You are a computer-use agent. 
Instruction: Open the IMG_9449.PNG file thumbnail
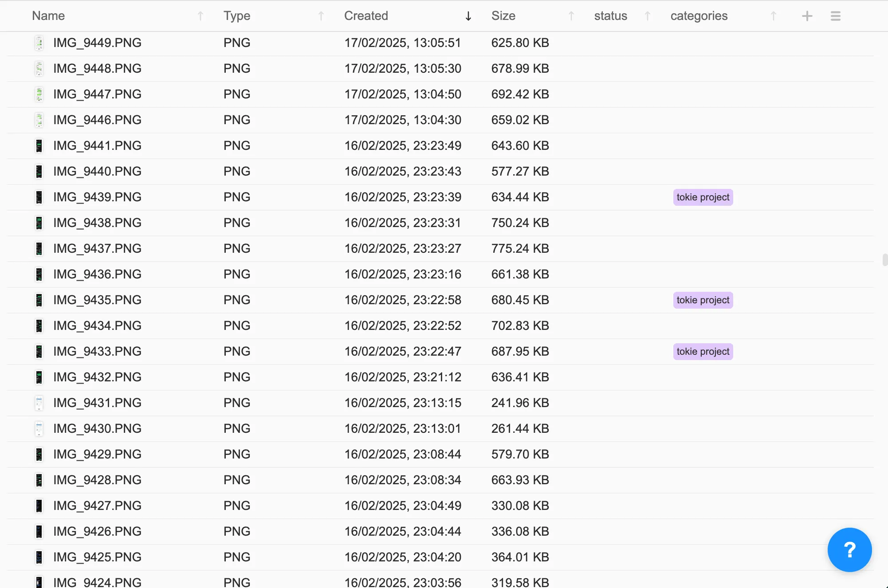[39, 43]
